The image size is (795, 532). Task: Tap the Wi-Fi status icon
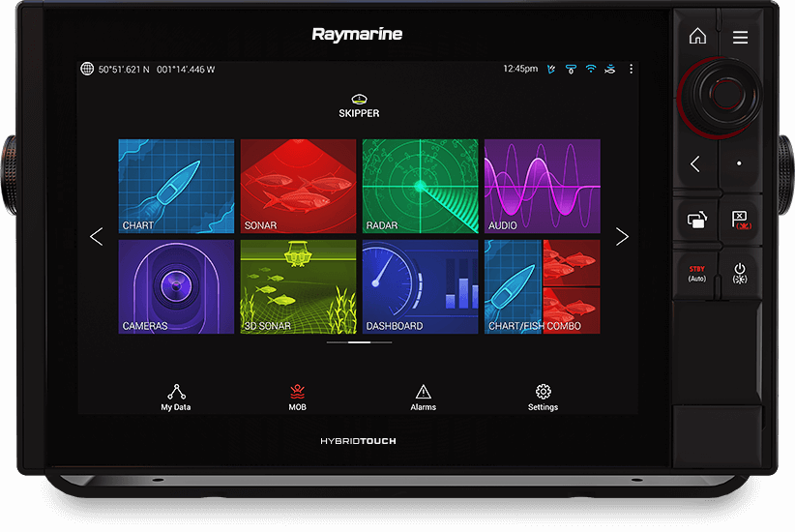coord(591,69)
